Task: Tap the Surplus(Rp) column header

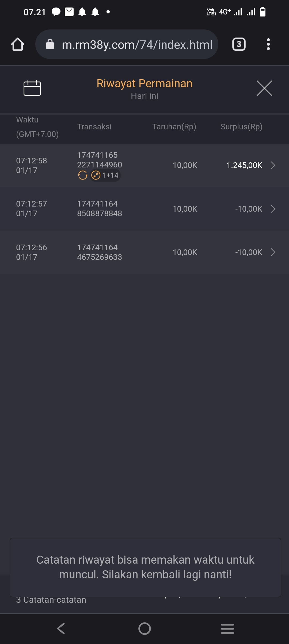Action: [241, 127]
